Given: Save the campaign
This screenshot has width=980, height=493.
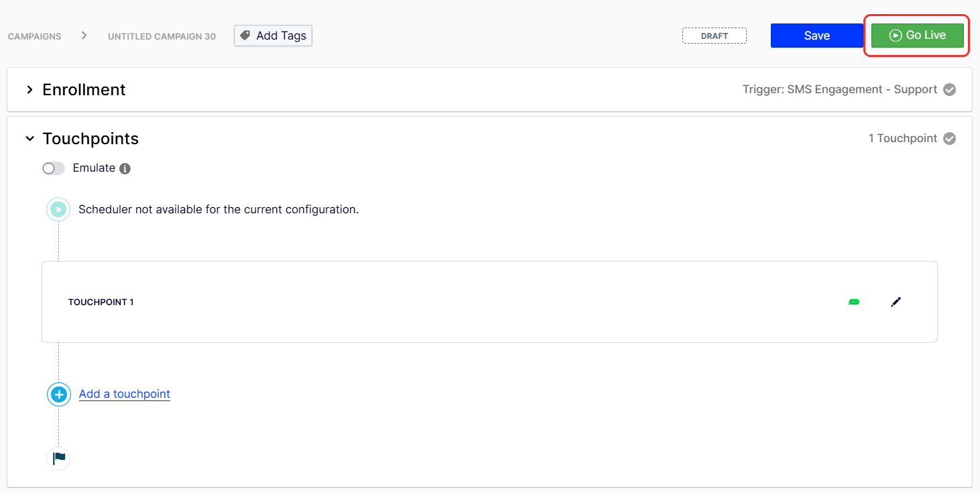Looking at the screenshot, I should tap(816, 36).
